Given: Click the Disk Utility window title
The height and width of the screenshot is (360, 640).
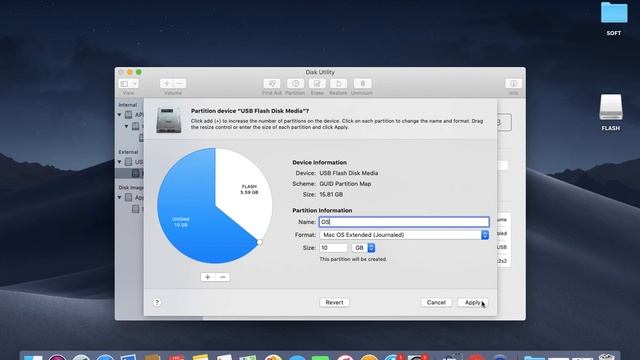Looking at the screenshot, I should [x=320, y=72].
